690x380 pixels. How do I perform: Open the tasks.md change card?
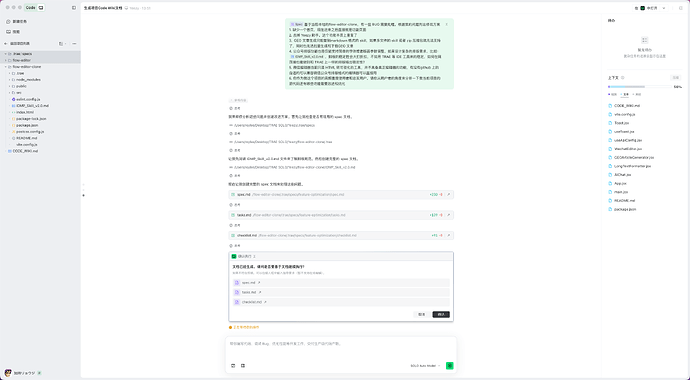click(341, 215)
